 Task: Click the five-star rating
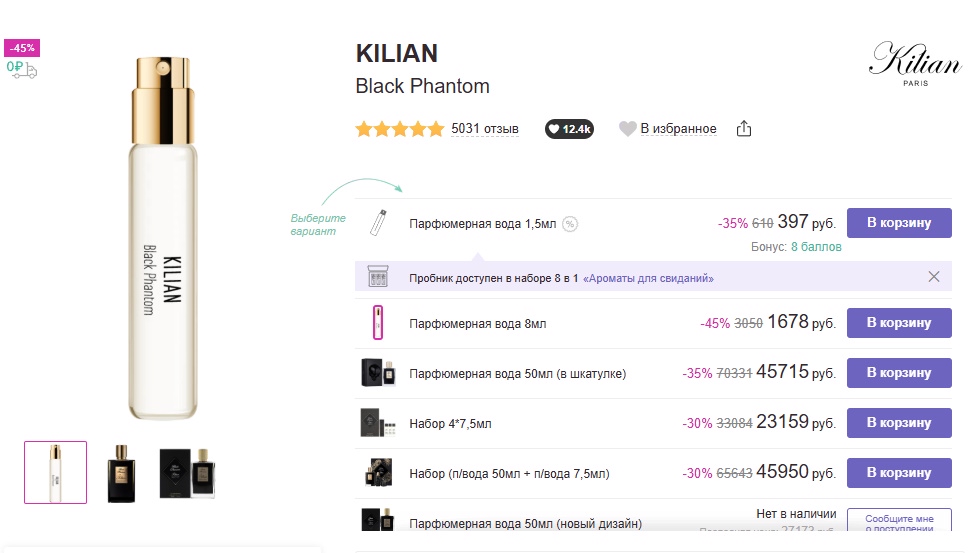coord(399,129)
